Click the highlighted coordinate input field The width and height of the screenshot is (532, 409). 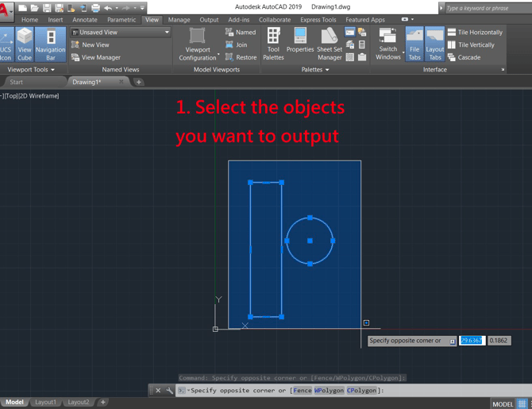tap(472, 341)
